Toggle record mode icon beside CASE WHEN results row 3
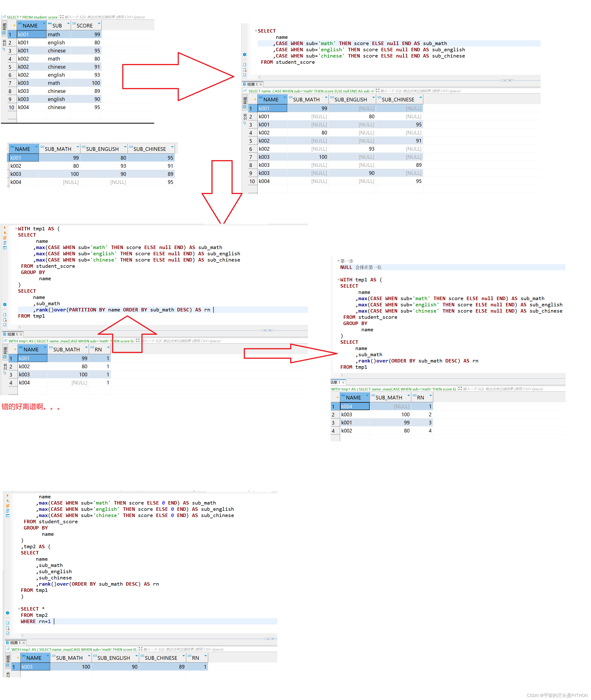The image size is (591, 700). 245,123
